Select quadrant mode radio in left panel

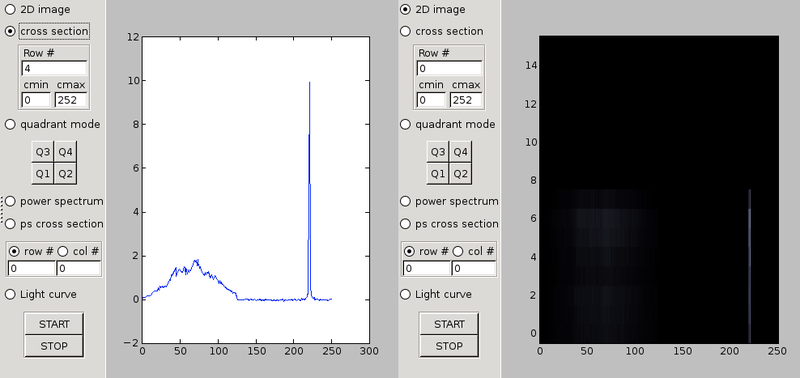click(10, 124)
